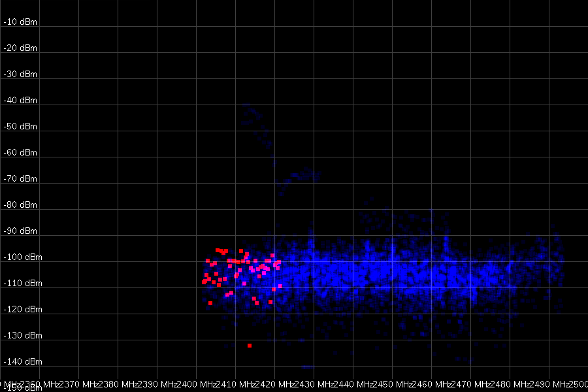This screenshot has height=392, width=588.
Task: Select the -120 dBm axis label
Action: point(22,310)
